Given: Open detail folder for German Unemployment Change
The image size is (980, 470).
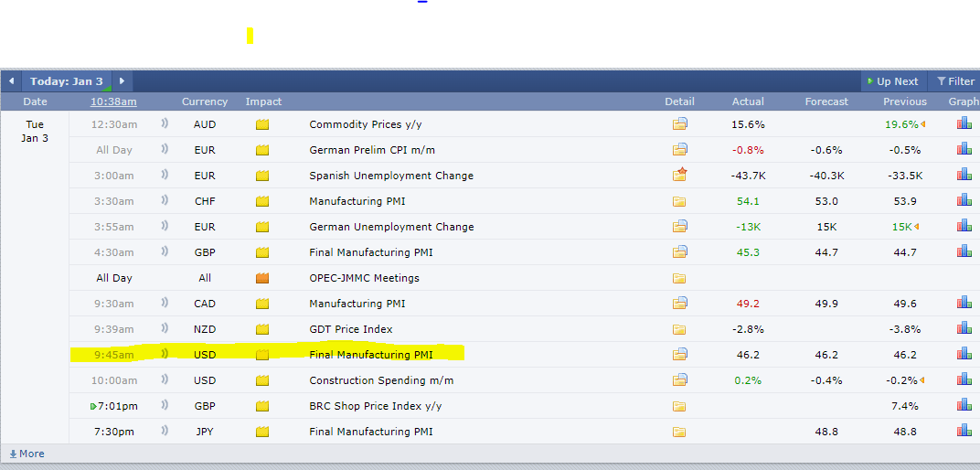Looking at the screenshot, I should point(679,226).
